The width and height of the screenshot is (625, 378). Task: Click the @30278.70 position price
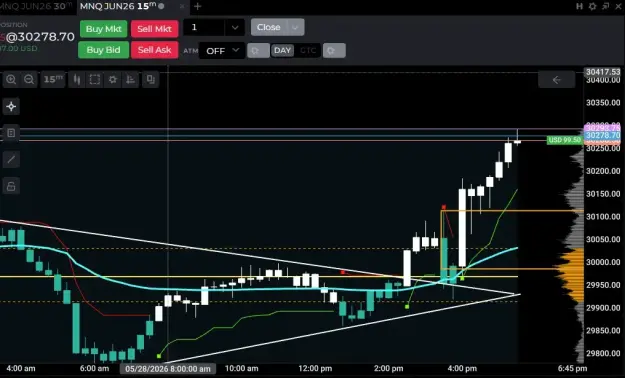coord(40,37)
